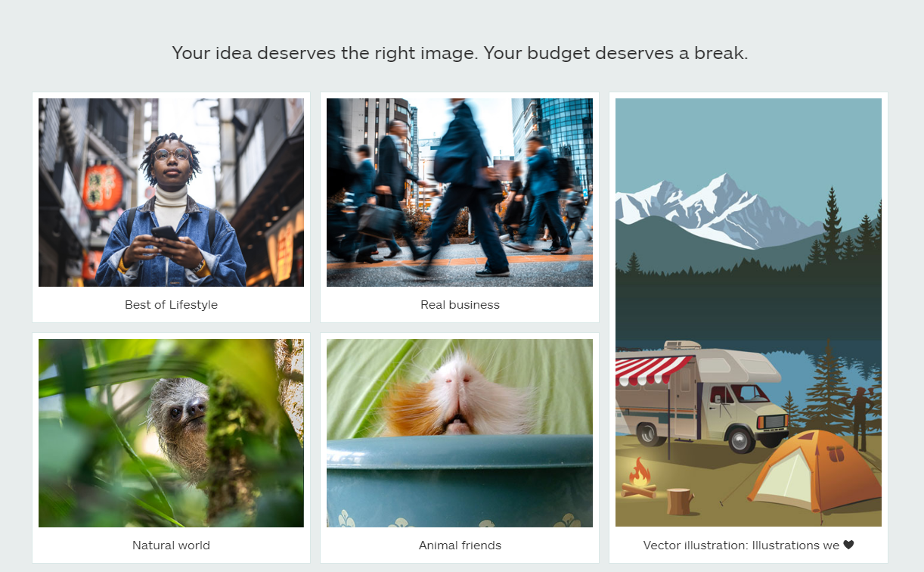Click the orange tent in the illustration
Viewport: 924px width, 572px height.
pyautogui.click(x=814, y=472)
